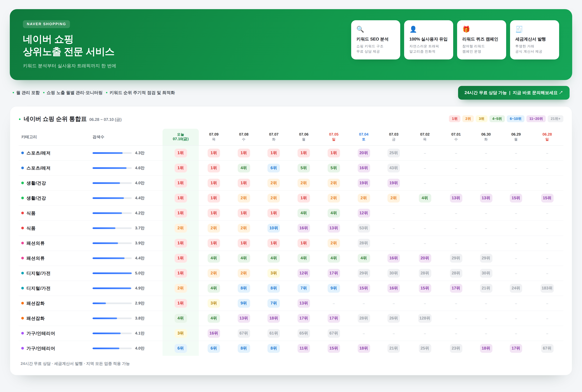This screenshot has width=582, height=392.
Task: Click the 키워드 순위 주기적 점검 및 최적화 text
Action: [142, 93]
